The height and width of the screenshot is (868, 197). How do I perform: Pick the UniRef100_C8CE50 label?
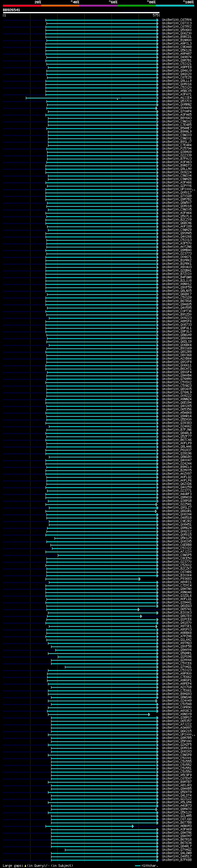point(177,558)
